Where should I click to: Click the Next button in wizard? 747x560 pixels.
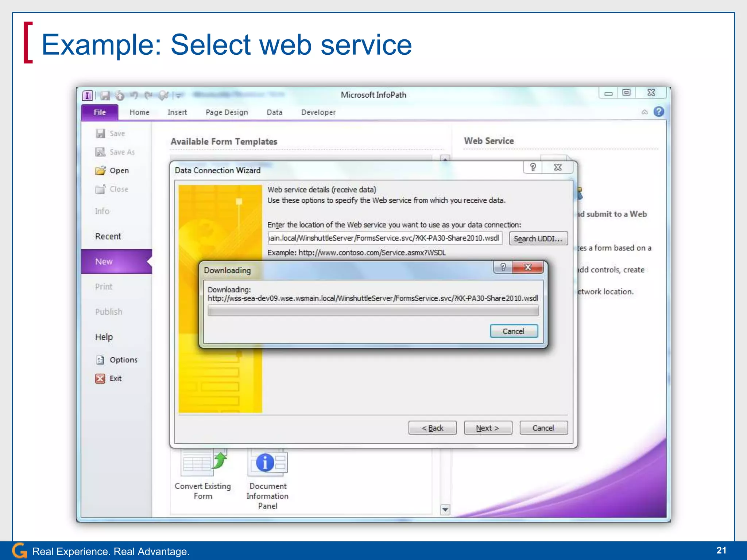click(x=488, y=428)
